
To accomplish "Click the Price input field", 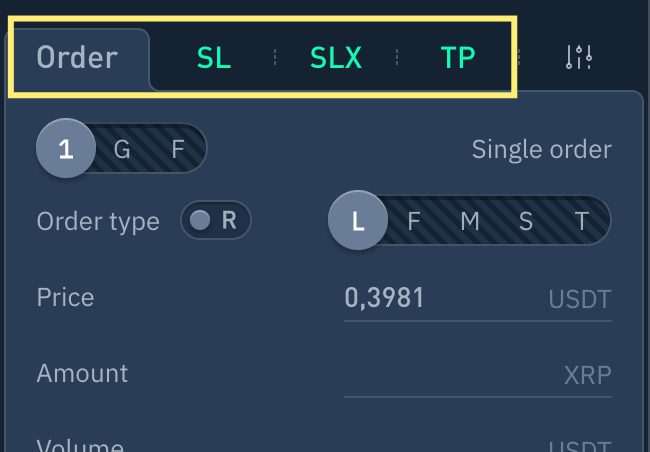I will [x=440, y=298].
